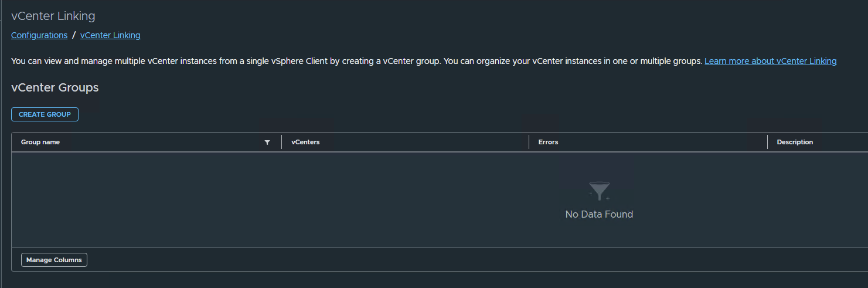Click the slash separator in the breadcrumb
Viewport: 868px width, 288px height.
tap(74, 35)
